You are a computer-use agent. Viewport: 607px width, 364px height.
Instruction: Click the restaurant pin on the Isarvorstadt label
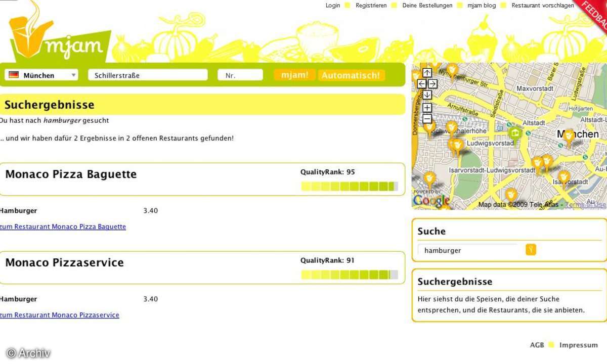(564, 177)
